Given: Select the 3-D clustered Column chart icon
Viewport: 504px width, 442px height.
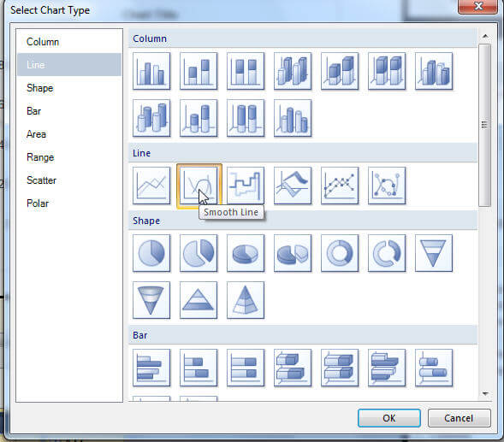Looking at the screenshot, I should [293, 71].
